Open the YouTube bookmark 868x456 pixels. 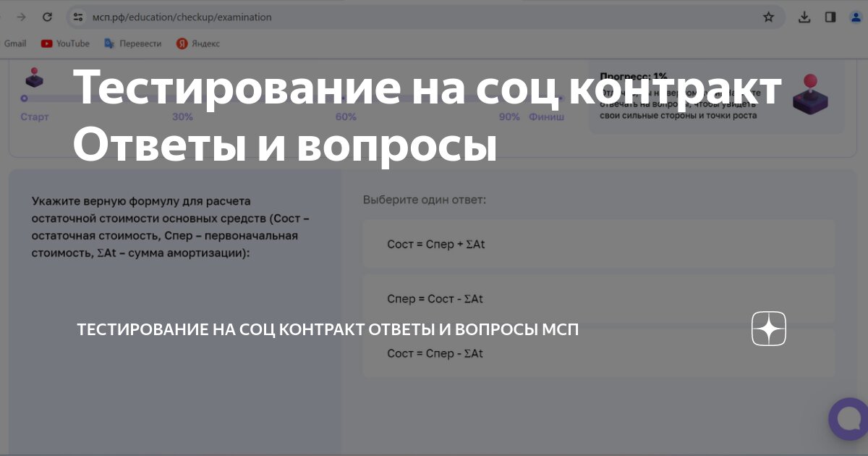pyautogui.click(x=65, y=43)
